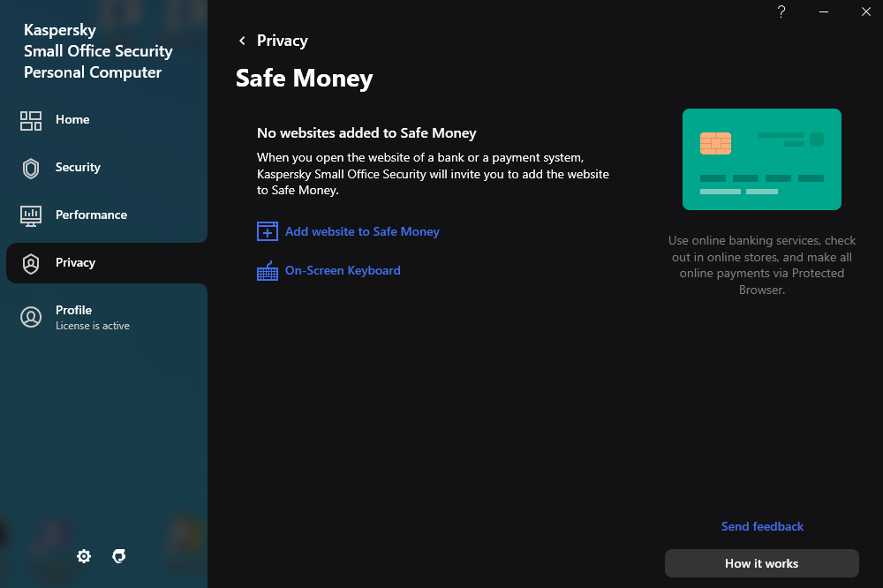Viewport: 883px width, 588px height.
Task: Click the Profile user avatar icon
Action: pyautogui.click(x=31, y=317)
